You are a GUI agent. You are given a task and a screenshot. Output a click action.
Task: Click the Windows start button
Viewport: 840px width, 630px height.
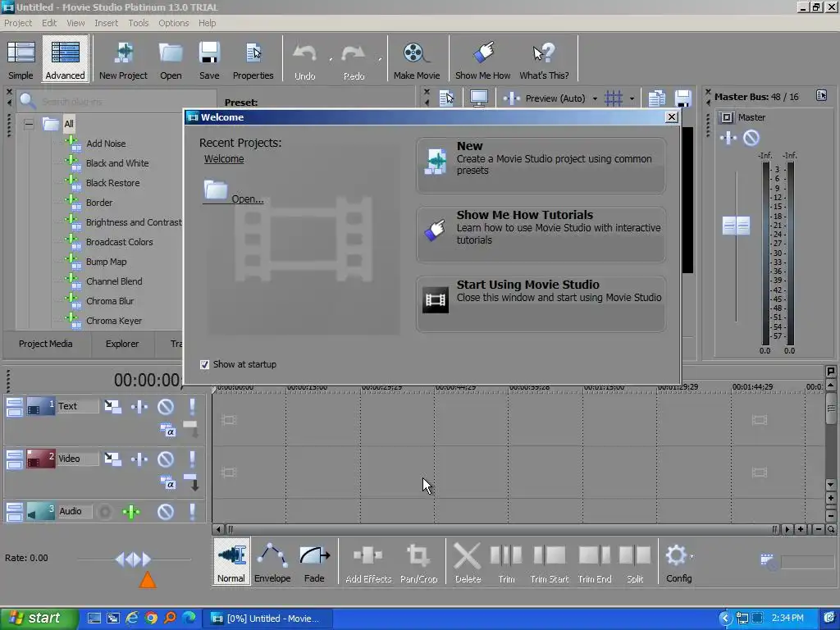pyautogui.click(x=39, y=619)
